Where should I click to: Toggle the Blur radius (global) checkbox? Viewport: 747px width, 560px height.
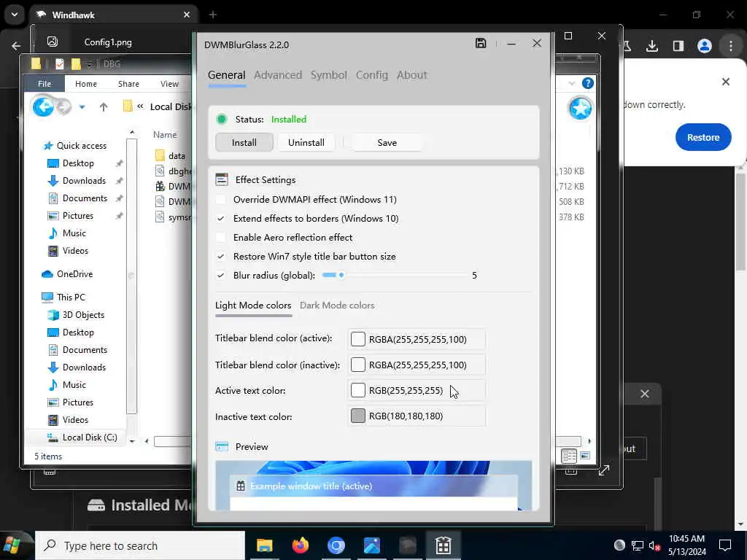[220, 275]
